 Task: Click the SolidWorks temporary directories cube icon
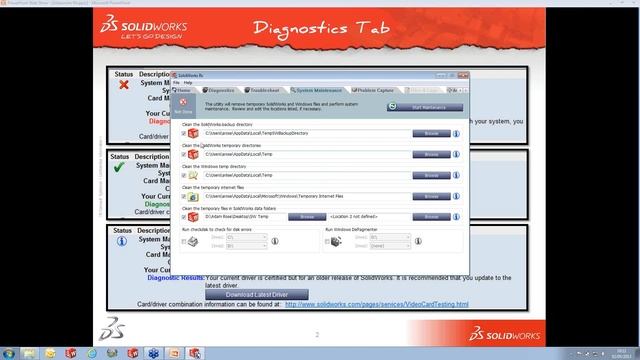tap(193, 154)
